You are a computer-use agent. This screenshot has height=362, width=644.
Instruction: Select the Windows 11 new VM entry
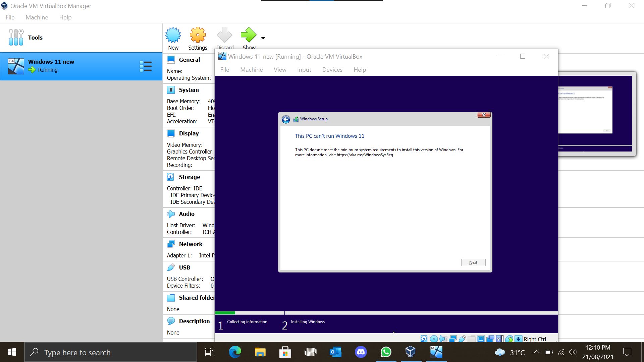click(x=81, y=66)
